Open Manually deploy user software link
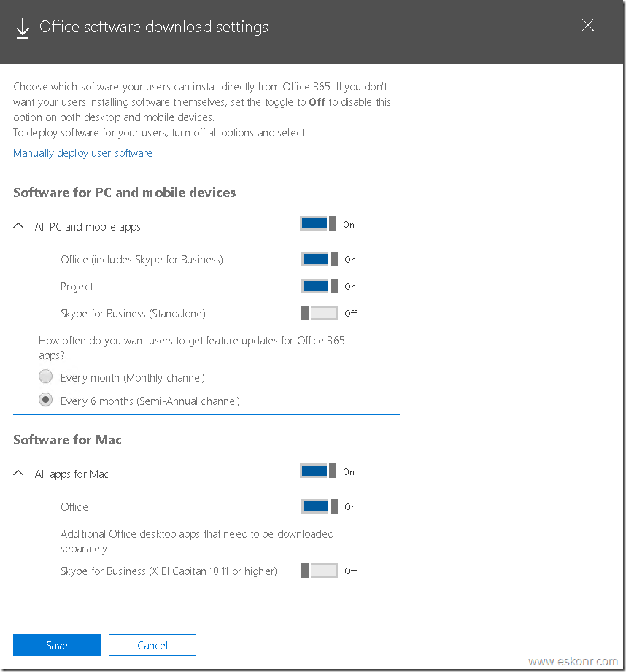 click(82, 153)
